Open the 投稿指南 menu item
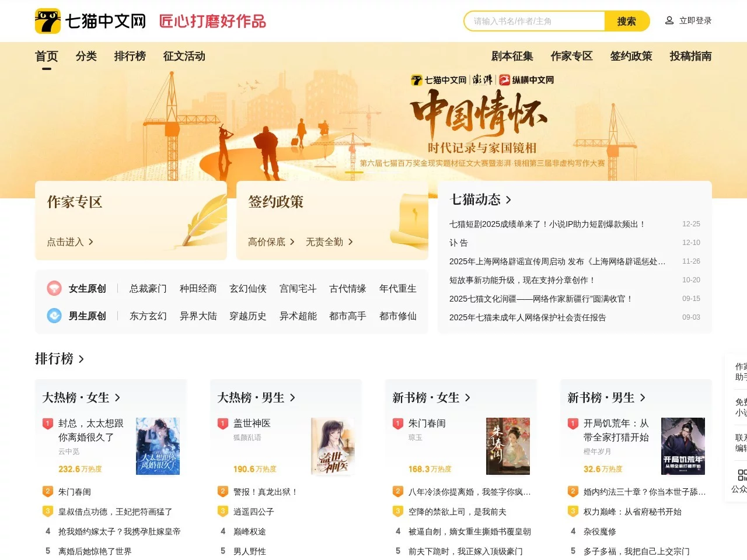The image size is (747, 560). pyautogui.click(x=690, y=56)
